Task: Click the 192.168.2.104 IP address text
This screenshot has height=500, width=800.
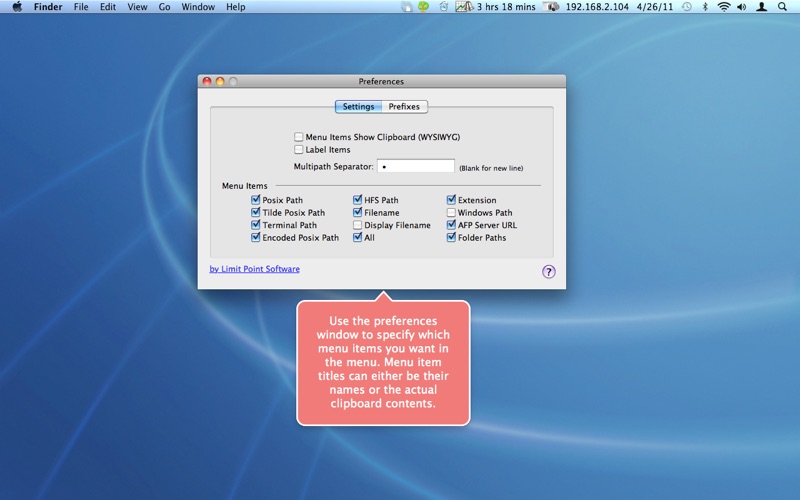Action: pyautogui.click(x=597, y=7)
